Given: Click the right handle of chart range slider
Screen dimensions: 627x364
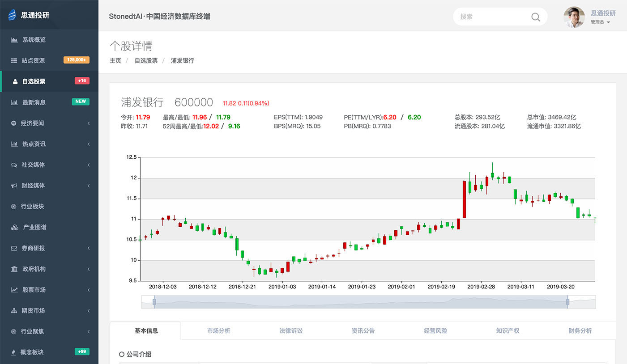Looking at the screenshot, I should [x=567, y=302].
